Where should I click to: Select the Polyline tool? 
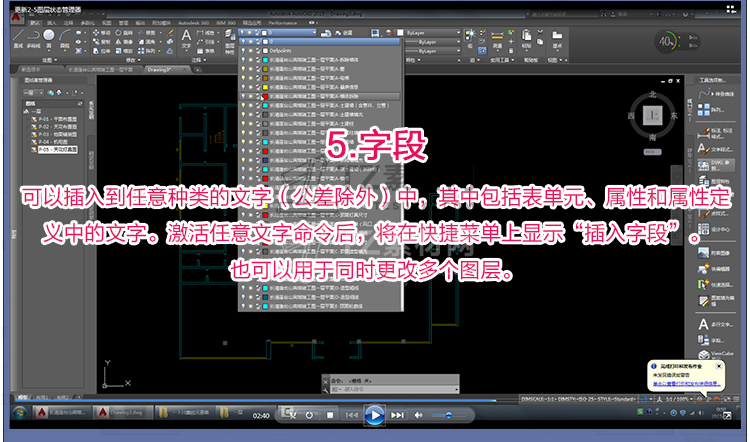pos(33,38)
